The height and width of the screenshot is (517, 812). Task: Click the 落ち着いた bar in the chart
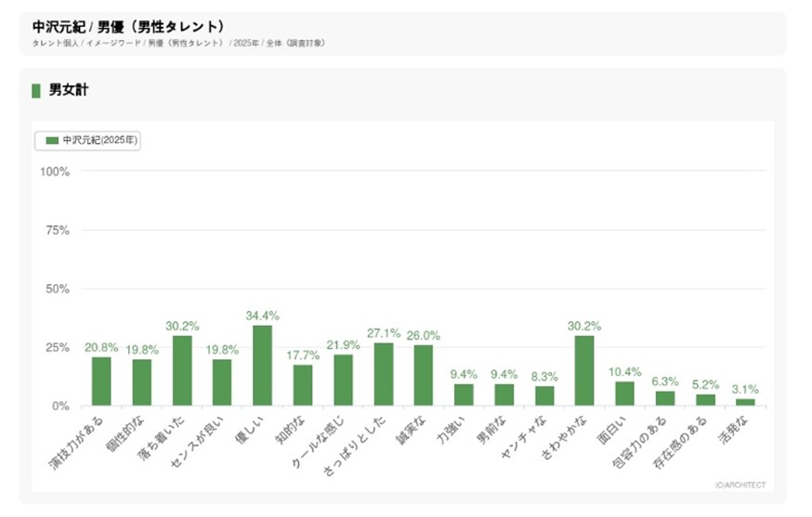182,370
